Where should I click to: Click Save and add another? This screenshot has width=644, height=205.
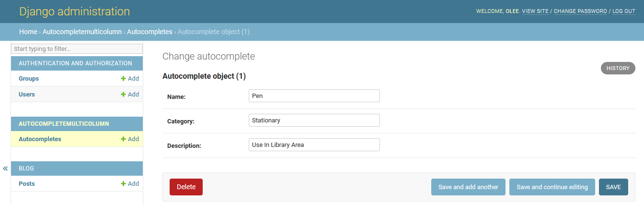[x=468, y=187]
